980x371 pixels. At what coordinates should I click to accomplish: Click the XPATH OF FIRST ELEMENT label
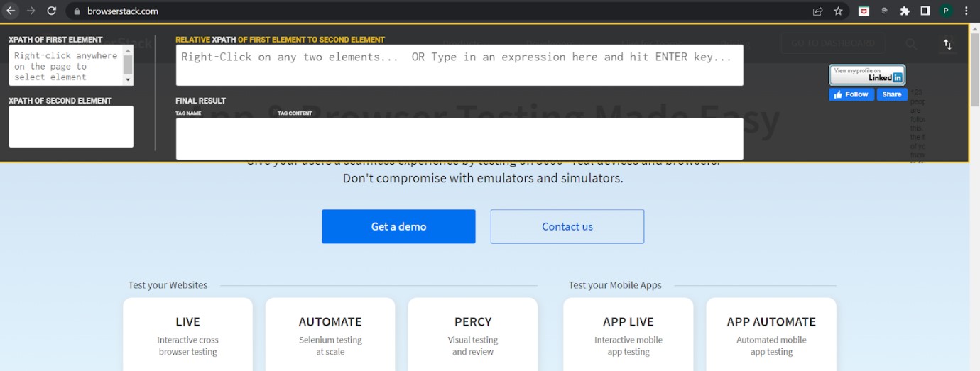coord(55,40)
